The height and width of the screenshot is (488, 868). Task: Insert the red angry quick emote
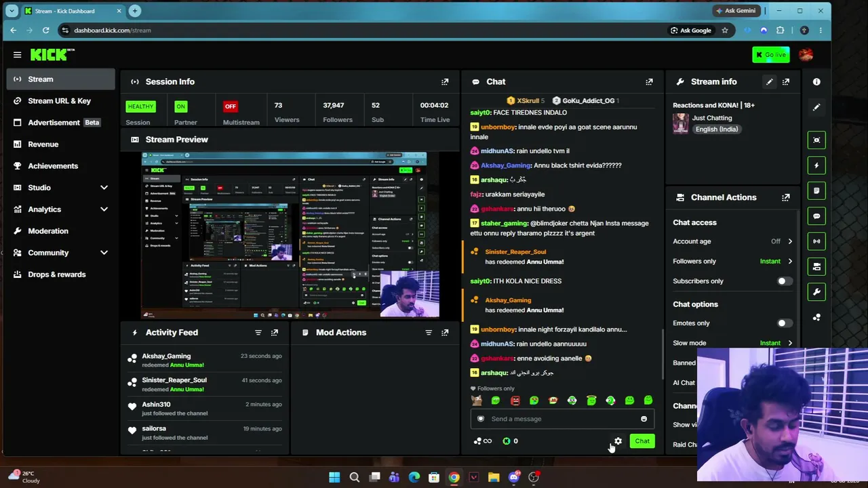click(x=515, y=401)
